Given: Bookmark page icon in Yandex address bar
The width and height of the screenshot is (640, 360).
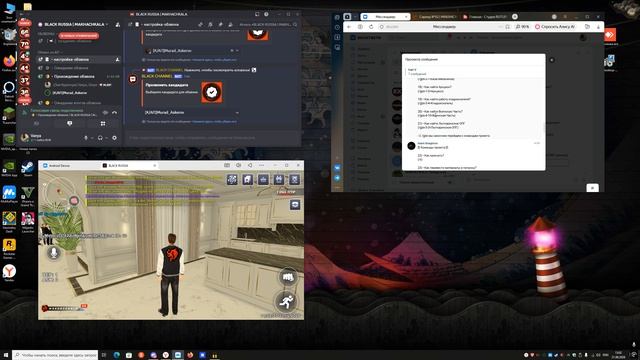Looking at the screenshot, I should 507,27.
